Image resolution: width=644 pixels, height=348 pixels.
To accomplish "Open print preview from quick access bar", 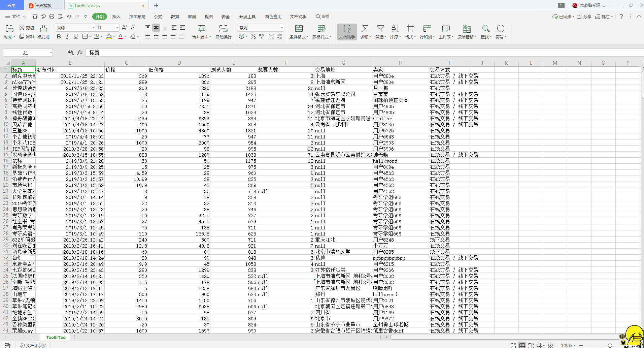I will 60,17.
